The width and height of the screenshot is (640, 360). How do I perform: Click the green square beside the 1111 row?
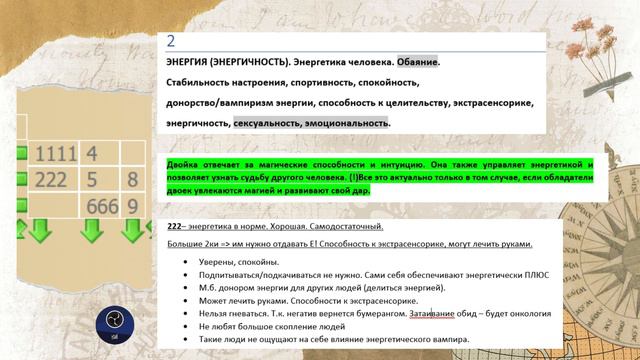point(22,153)
